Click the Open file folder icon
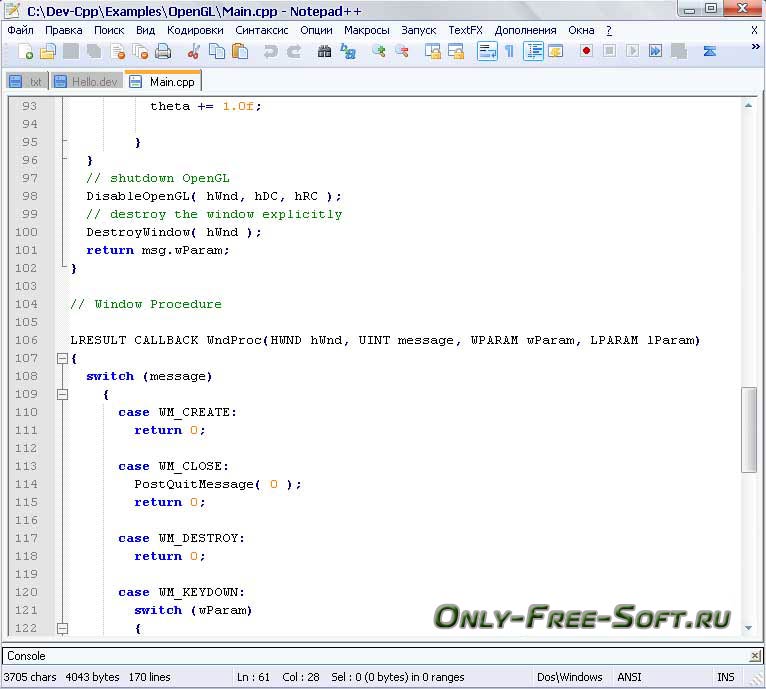Screen dimensions: 766x689 (48, 51)
